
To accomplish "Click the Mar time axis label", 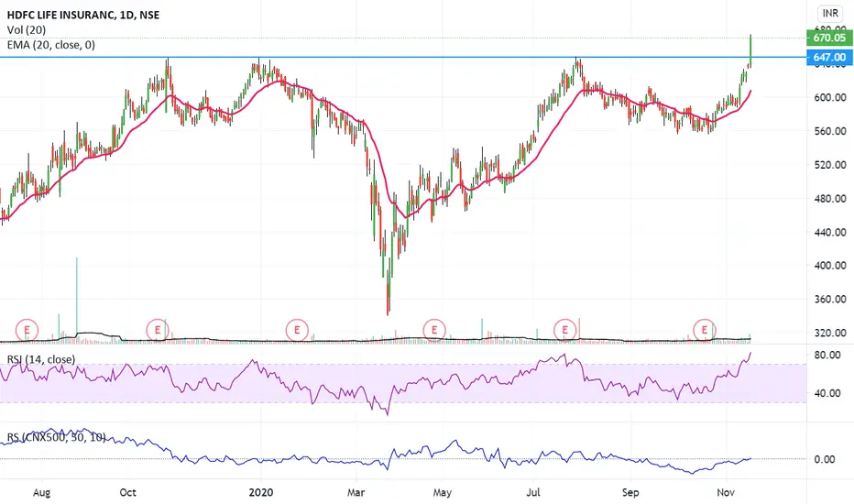I will [356, 493].
